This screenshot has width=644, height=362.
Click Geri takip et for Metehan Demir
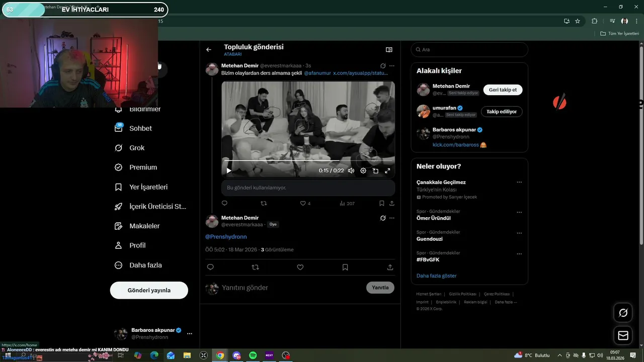(x=503, y=90)
